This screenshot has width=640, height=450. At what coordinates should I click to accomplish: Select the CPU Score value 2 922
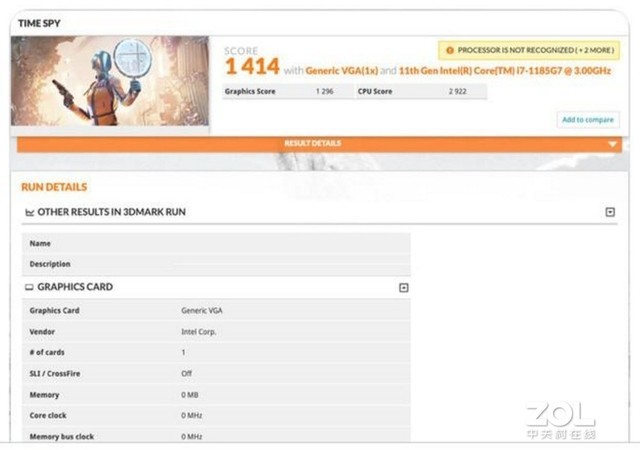[458, 91]
